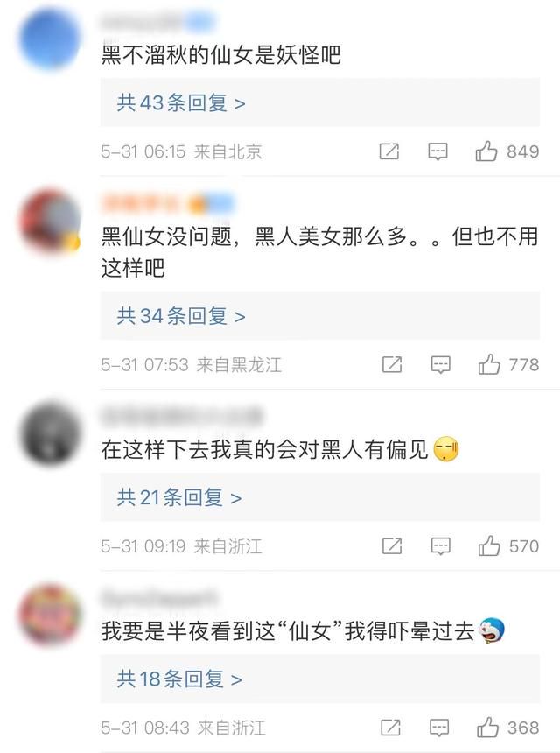This screenshot has height=753, width=560.
Task: Tap share icon on 09:19 comment
Action: point(392,546)
